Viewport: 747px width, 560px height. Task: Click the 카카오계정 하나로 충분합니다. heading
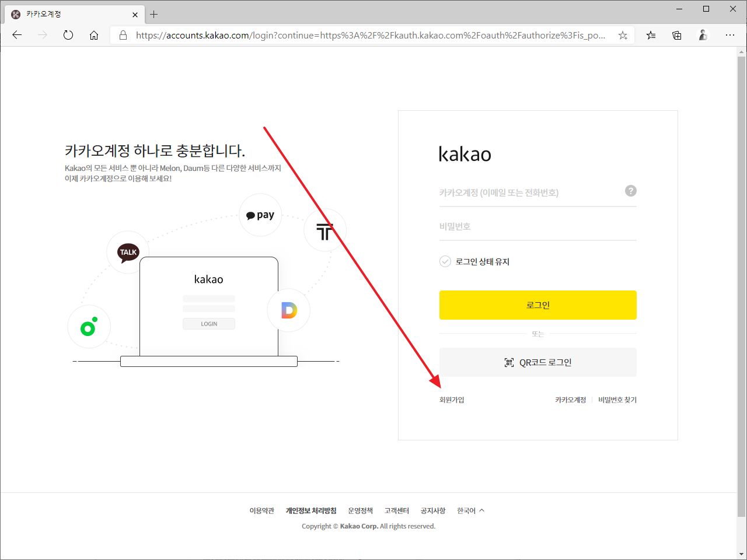click(x=155, y=150)
